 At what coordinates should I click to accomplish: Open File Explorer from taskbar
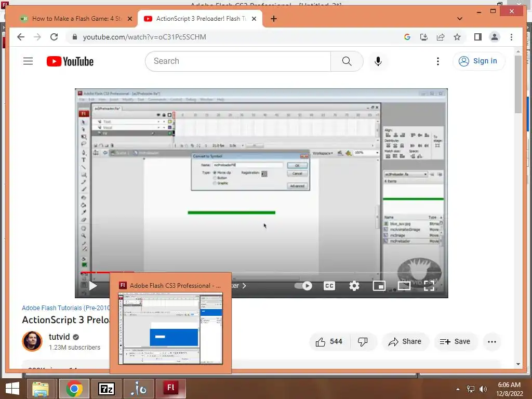(41, 389)
